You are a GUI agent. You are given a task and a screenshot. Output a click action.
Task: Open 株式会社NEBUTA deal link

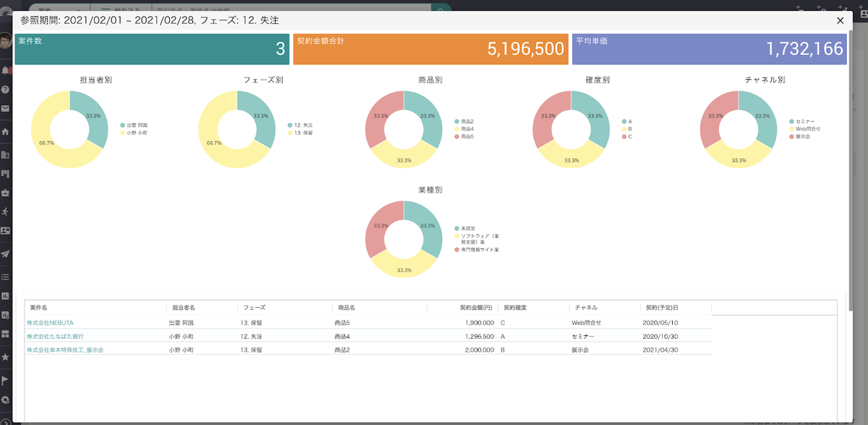pos(50,322)
